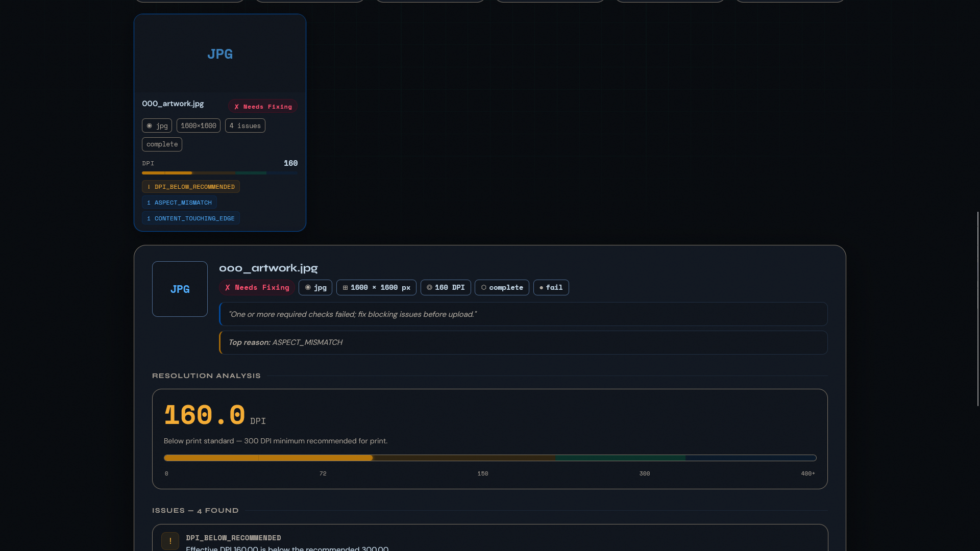Click the 4 issues chip
This screenshot has width=980, height=551.
245,126
